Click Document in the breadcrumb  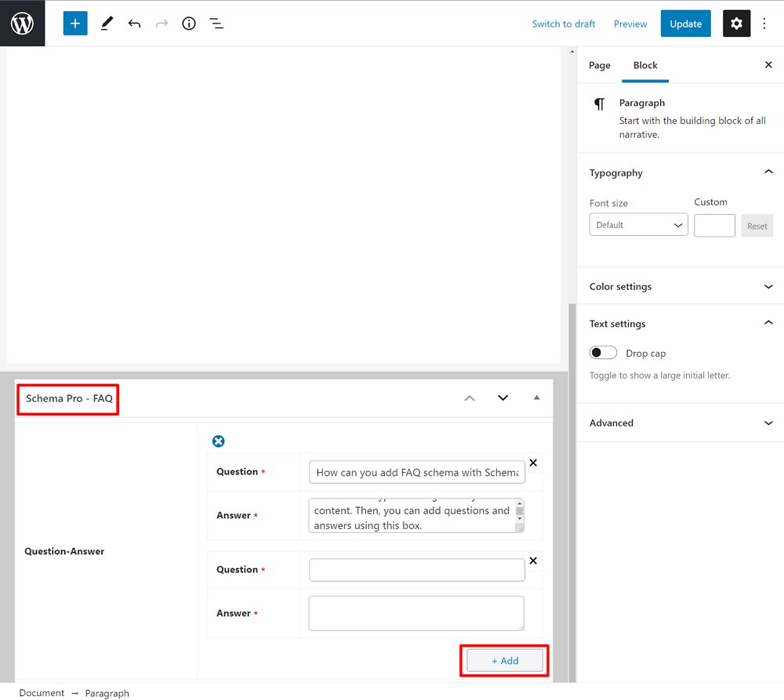[42, 693]
